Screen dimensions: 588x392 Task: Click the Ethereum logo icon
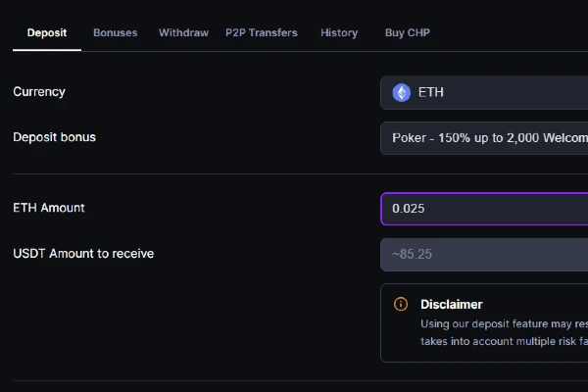pyautogui.click(x=402, y=93)
